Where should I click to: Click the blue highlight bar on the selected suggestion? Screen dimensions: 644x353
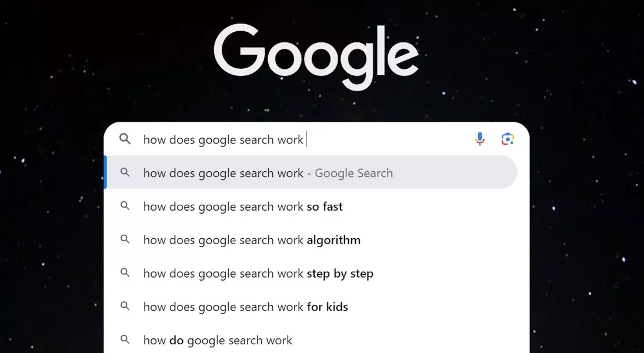click(105, 172)
